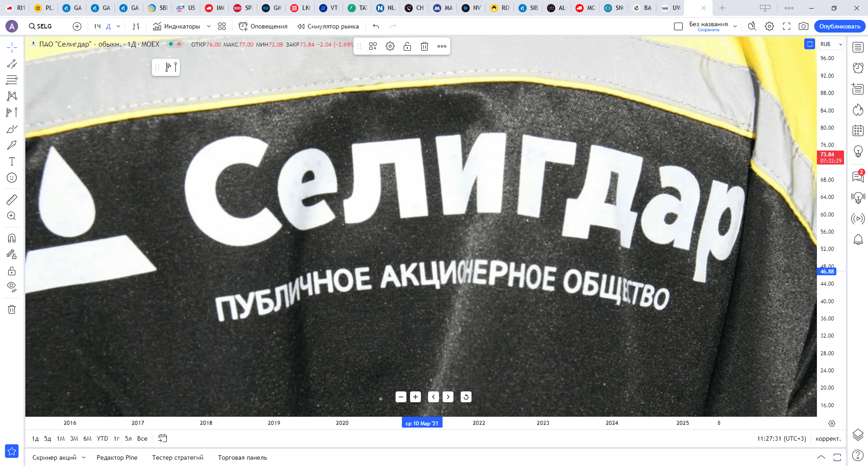
Task: Enter fullscreen mode
Action: pos(787,26)
